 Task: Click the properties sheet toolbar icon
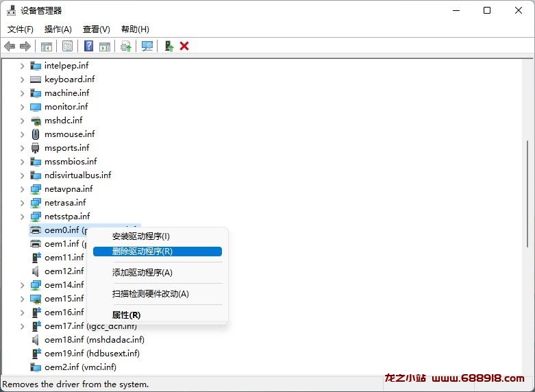[x=67, y=46]
